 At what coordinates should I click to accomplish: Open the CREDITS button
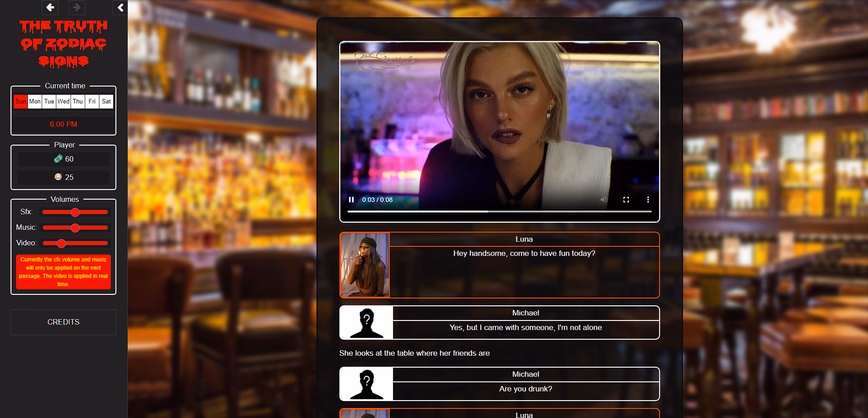coord(63,322)
